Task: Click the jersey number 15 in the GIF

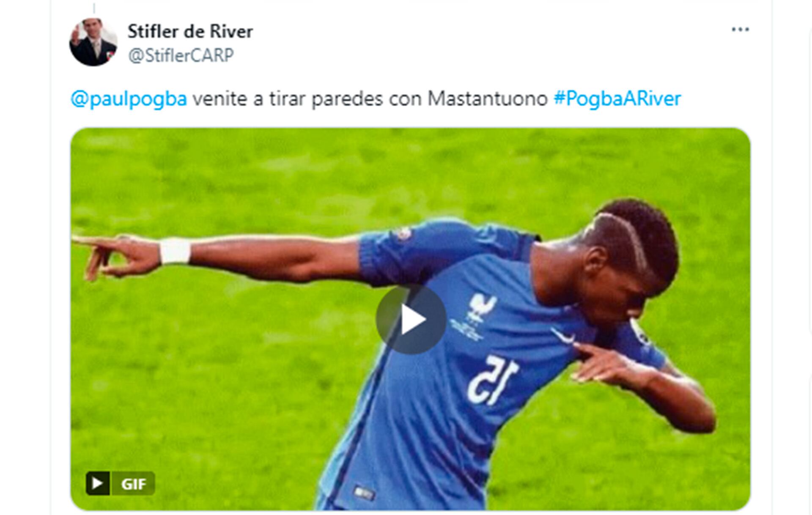Action: [x=493, y=379]
